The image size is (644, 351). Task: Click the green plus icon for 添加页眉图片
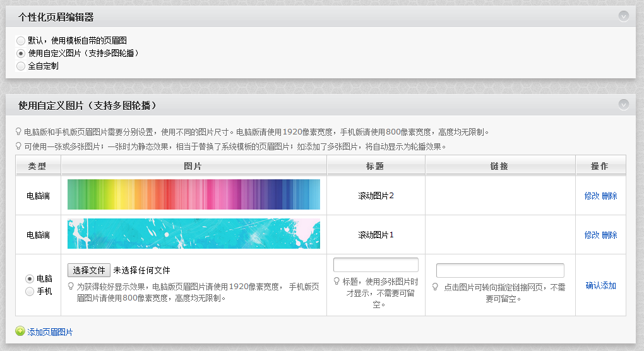[x=20, y=331]
